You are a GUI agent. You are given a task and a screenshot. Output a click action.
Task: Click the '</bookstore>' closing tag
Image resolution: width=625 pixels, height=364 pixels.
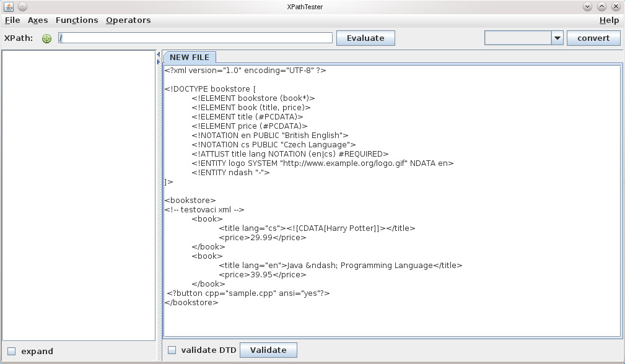coord(191,302)
